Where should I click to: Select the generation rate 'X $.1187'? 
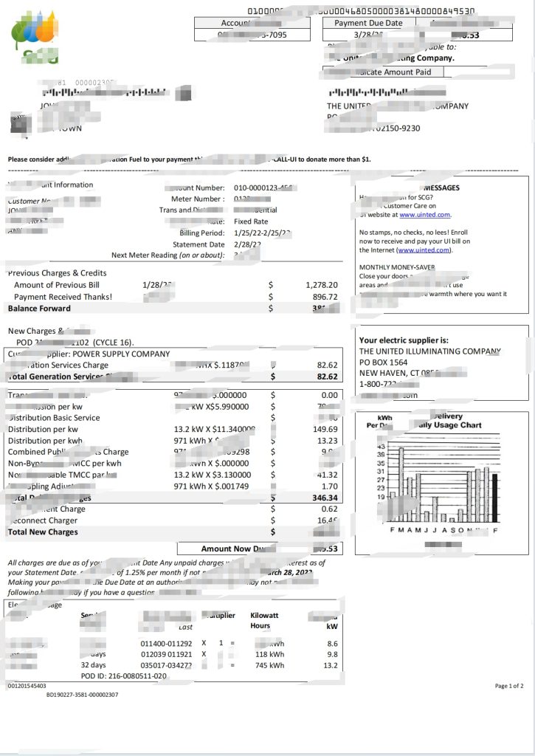pyautogui.click(x=227, y=365)
